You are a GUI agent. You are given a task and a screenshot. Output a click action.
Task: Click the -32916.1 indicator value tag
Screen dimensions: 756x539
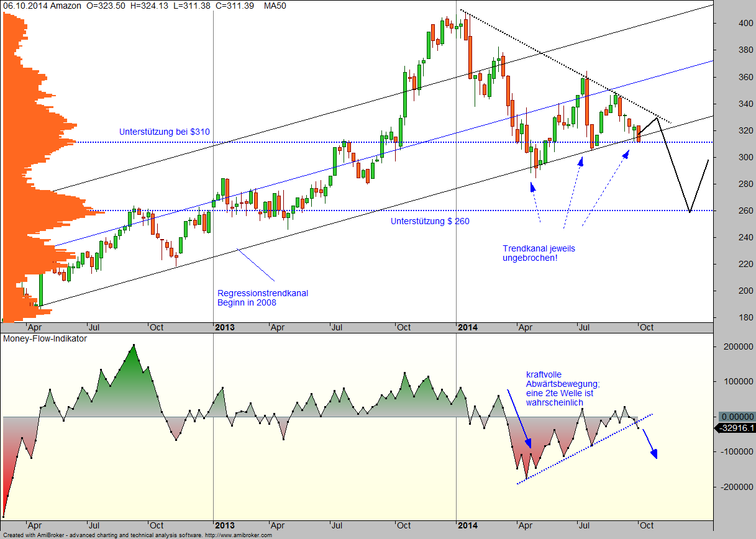(x=736, y=428)
